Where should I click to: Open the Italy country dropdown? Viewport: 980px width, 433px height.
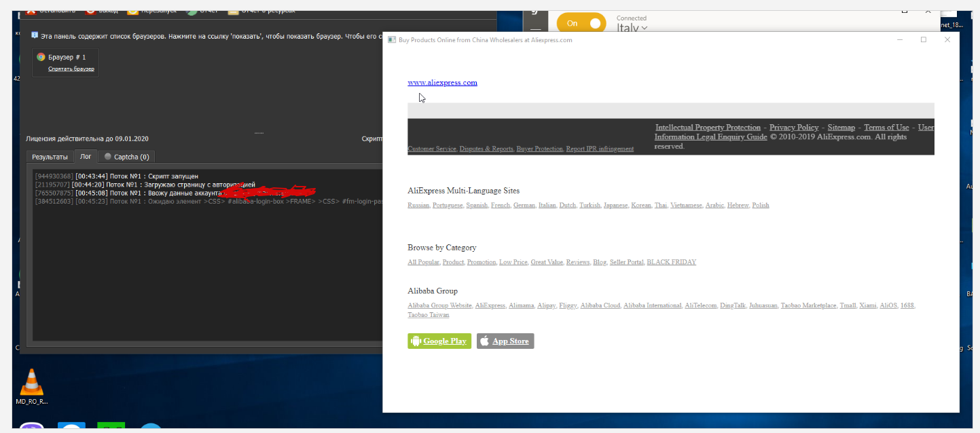(x=632, y=28)
